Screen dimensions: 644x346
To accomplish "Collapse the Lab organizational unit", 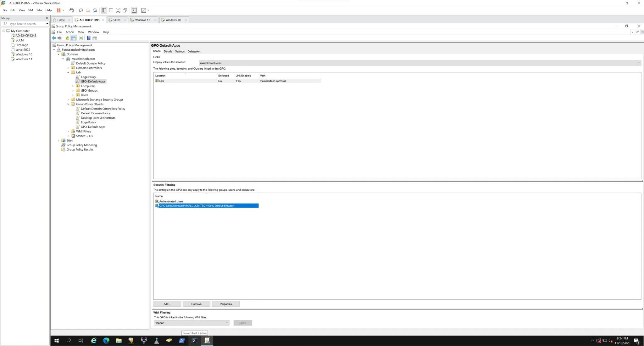I will click(x=68, y=72).
